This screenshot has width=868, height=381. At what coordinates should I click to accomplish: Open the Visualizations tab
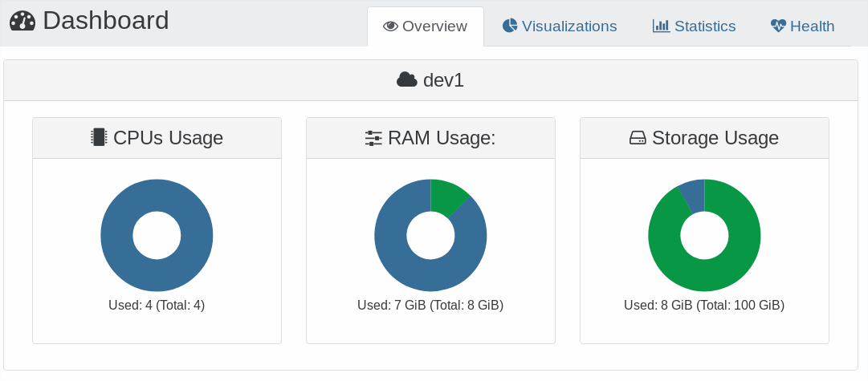pos(559,26)
